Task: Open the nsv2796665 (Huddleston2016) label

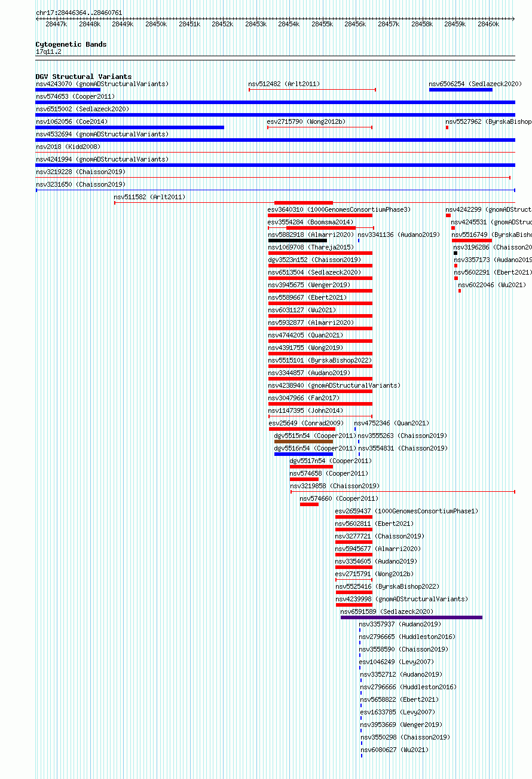Action: pos(407,637)
